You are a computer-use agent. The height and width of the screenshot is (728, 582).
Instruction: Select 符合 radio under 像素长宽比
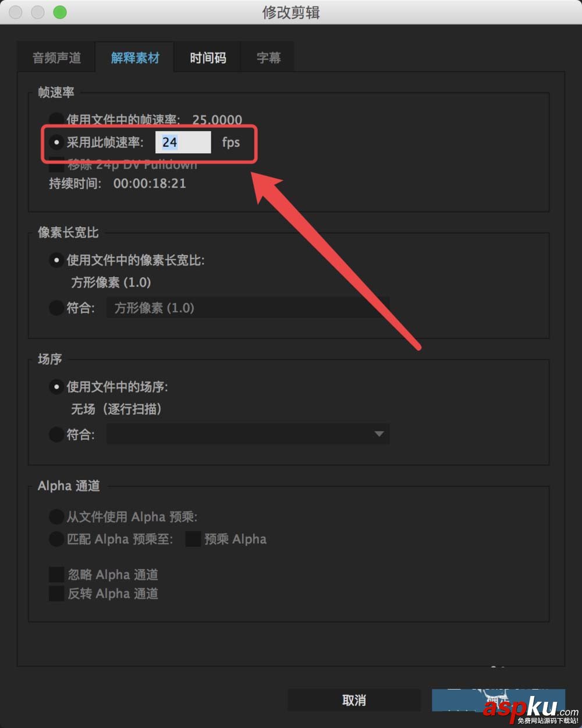tap(56, 308)
